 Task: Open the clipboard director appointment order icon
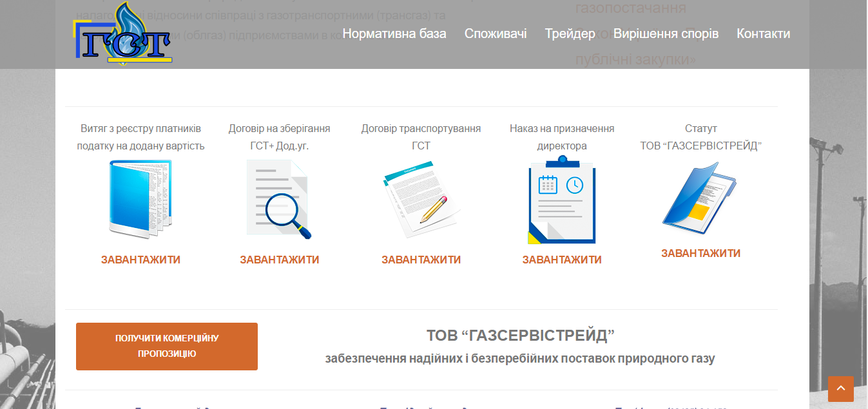tap(562, 200)
